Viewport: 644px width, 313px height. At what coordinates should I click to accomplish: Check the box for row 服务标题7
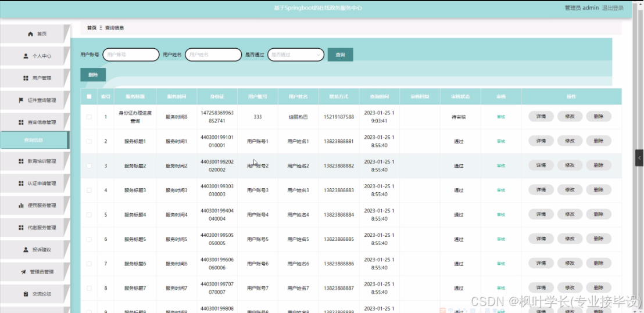coord(89,289)
